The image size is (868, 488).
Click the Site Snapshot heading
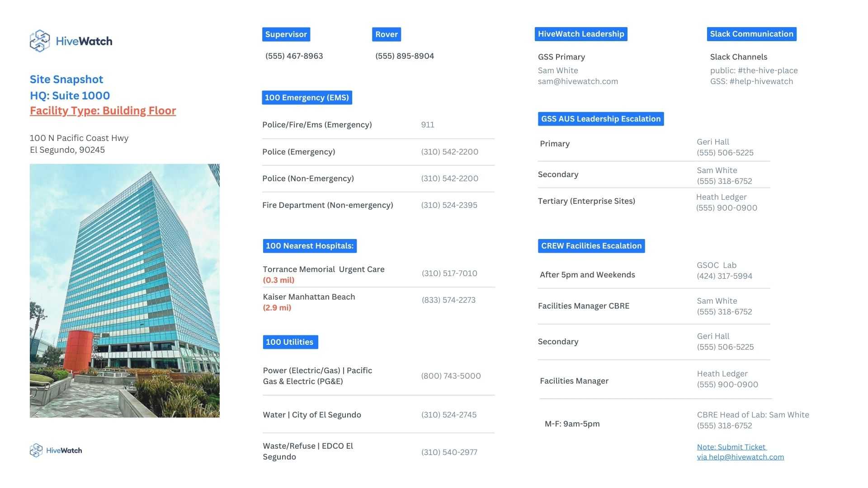66,80
